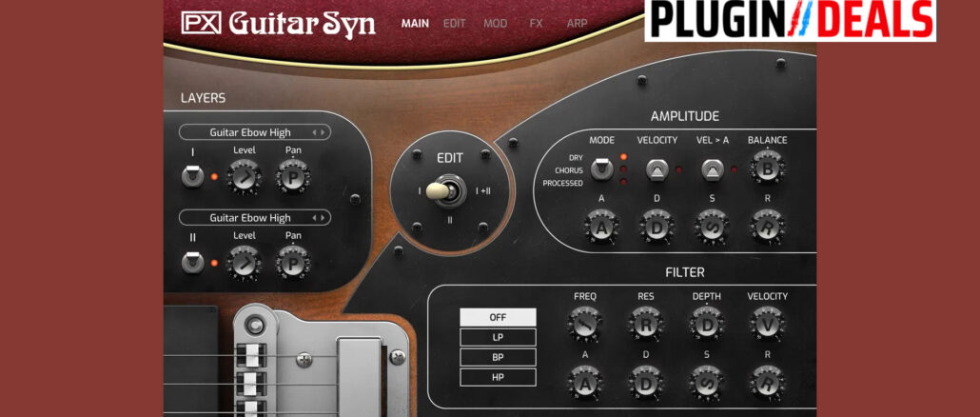Viewport: 980px width, 417px height.
Task: Click the Amplitude BALANCE knob
Action: tap(768, 168)
